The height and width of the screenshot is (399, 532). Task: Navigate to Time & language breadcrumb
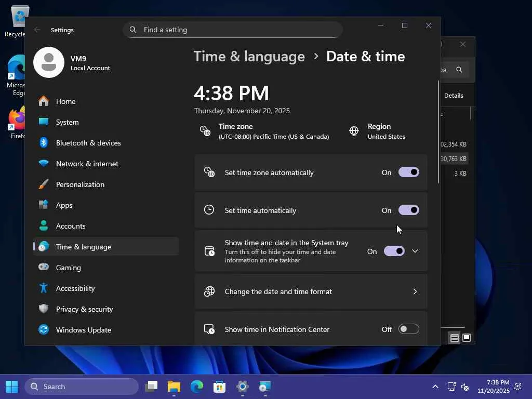click(249, 57)
